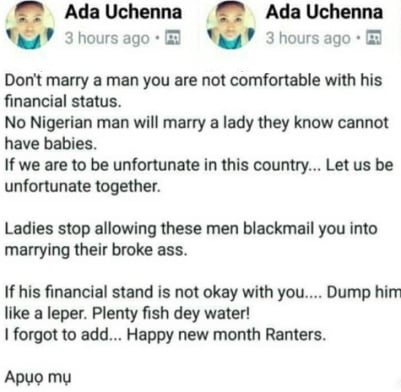Click the text 'marrying their broke ass.'
This screenshot has width=401, height=392.
(96, 250)
